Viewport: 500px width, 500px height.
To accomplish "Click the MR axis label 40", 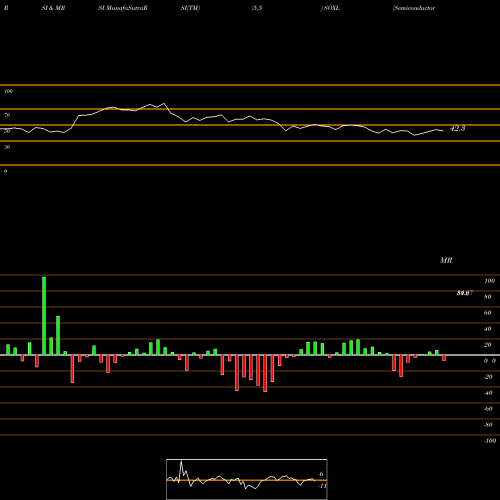I will tap(488, 329).
